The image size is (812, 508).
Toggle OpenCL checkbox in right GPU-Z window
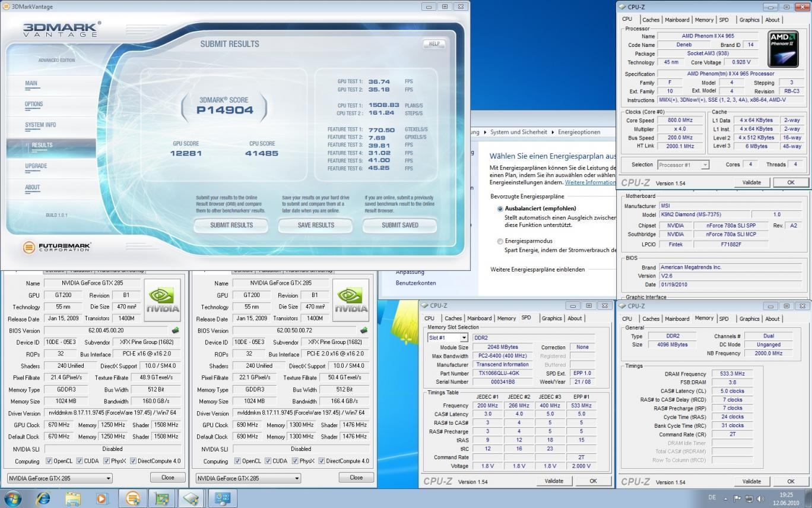coord(237,461)
